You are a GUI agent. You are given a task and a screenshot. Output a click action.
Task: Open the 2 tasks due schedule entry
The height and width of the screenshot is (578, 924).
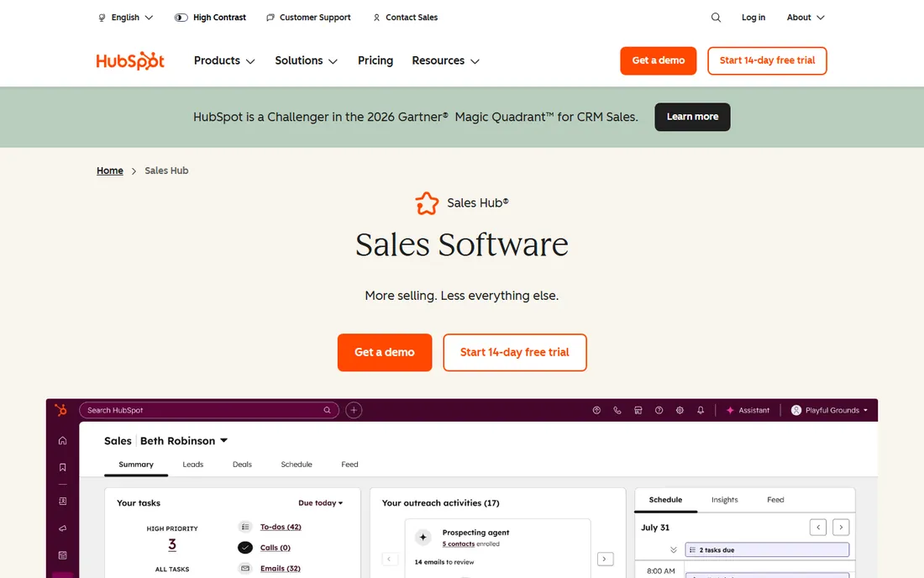[x=767, y=549]
